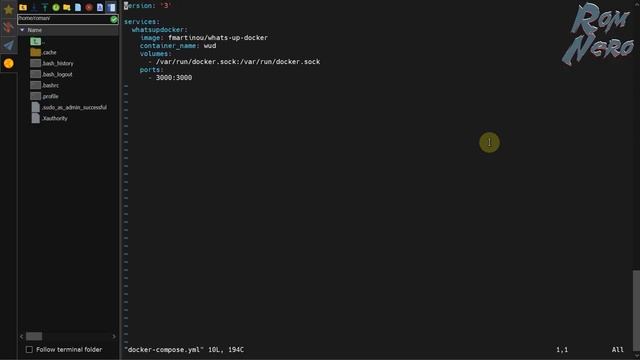Click 'volumes:' key in the editor
This screenshot has width=640, height=360.
point(156,54)
